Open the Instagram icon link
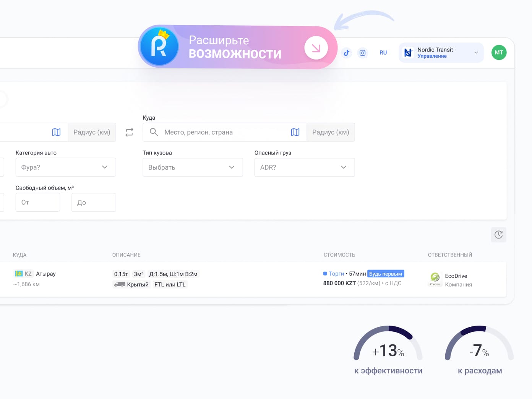Screen dimensions: 532x399 pos(362,53)
